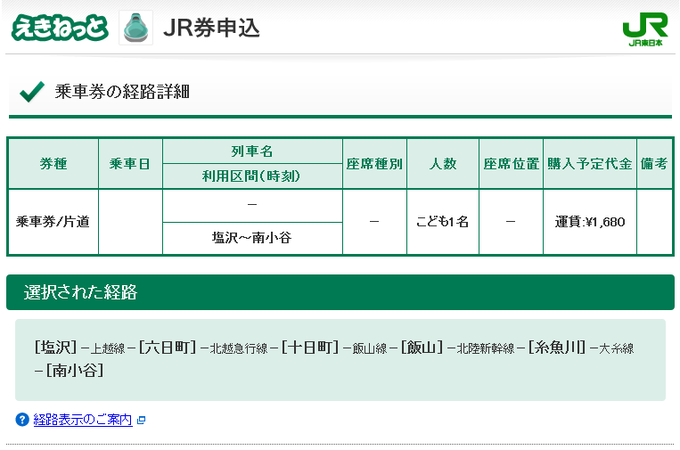The width and height of the screenshot is (680, 450).
Task: Click the JR東日本 logo
Action: click(645, 29)
